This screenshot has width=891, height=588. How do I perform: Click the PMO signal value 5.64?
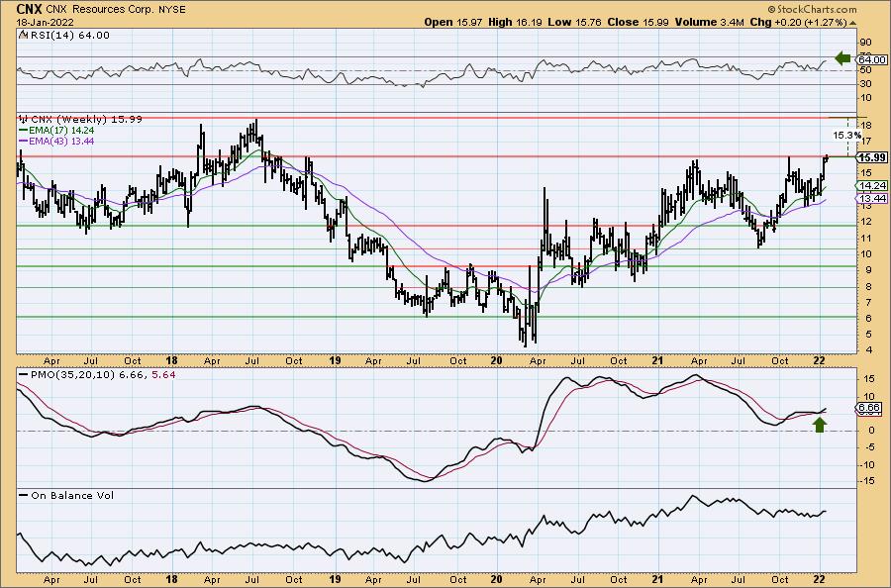(x=164, y=375)
